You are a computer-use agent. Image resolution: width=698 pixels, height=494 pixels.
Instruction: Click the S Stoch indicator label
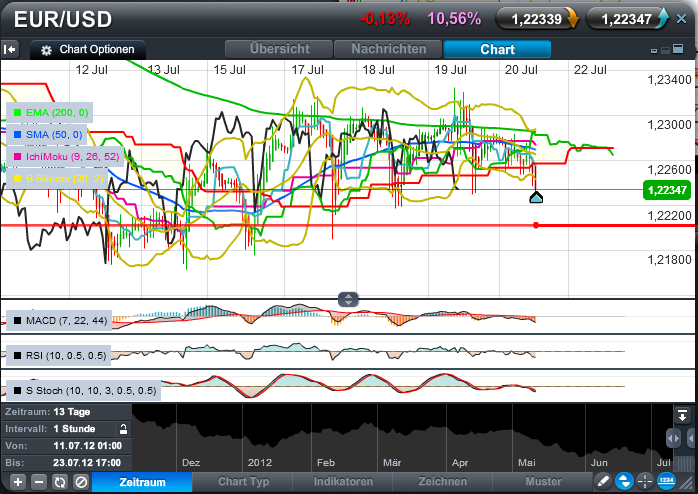pos(83,391)
